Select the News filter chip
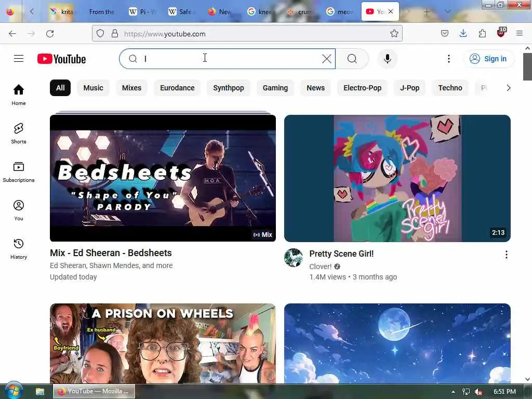Viewport: 532px width, 399px height. (x=315, y=88)
